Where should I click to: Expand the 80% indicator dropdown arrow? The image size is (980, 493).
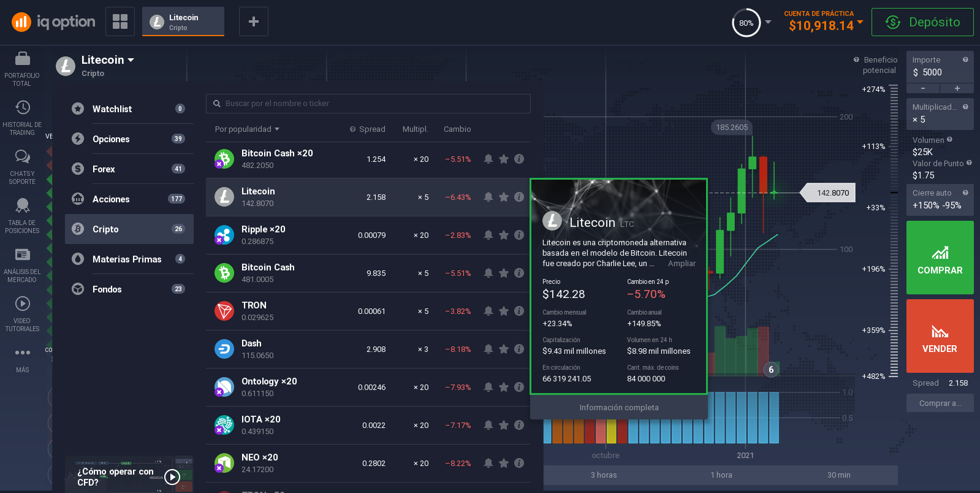[768, 22]
